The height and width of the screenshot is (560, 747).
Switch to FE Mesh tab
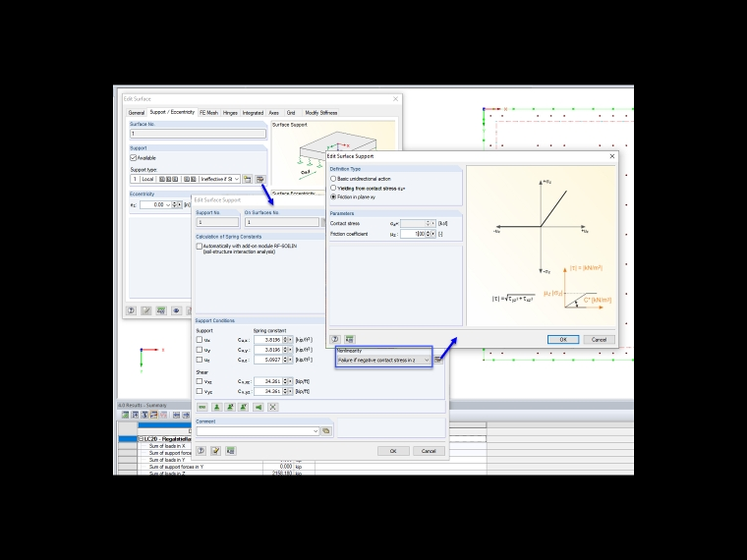pyautogui.click(x=208, y=113)
